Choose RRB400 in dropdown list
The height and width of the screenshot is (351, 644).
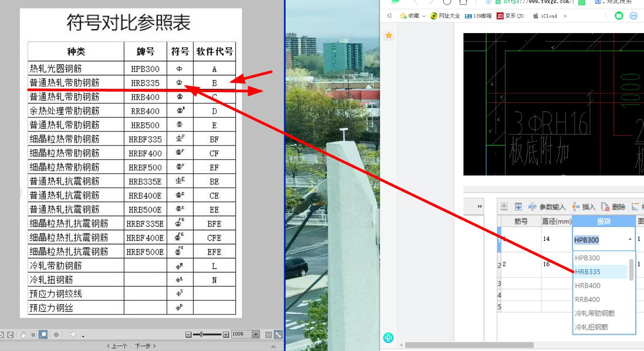pos(600,299)
